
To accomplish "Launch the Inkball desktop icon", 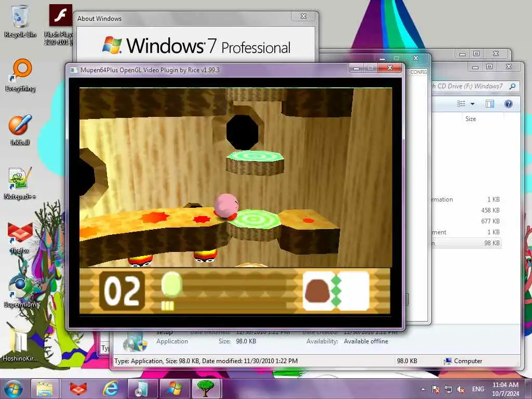I will pos(20,129).
